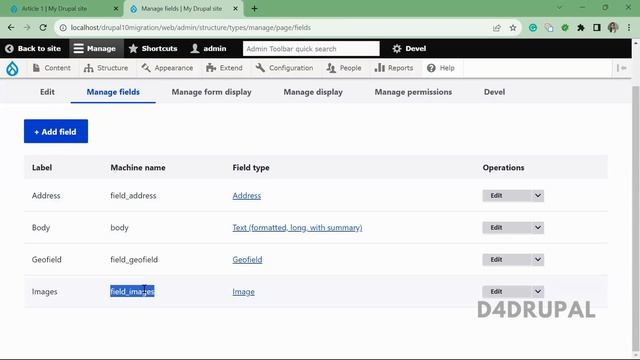Open the Image field type link
Image resolution: width=640 pixels, height=360 pixels.
pyautogui.click(x=244, y=292)
